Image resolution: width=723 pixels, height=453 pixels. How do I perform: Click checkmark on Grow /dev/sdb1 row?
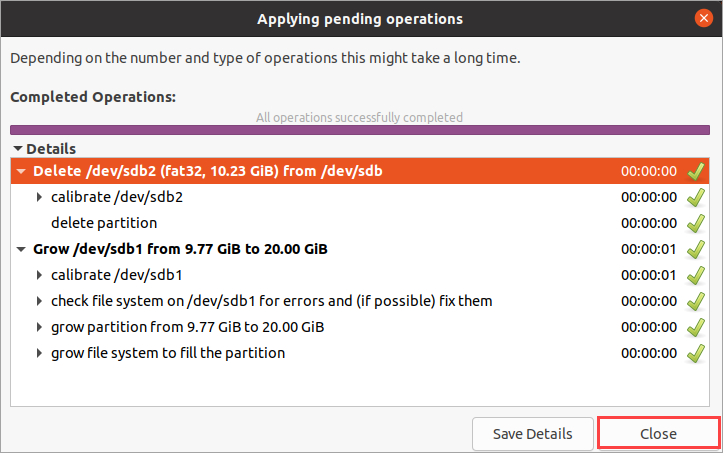[x=696, y=249]
